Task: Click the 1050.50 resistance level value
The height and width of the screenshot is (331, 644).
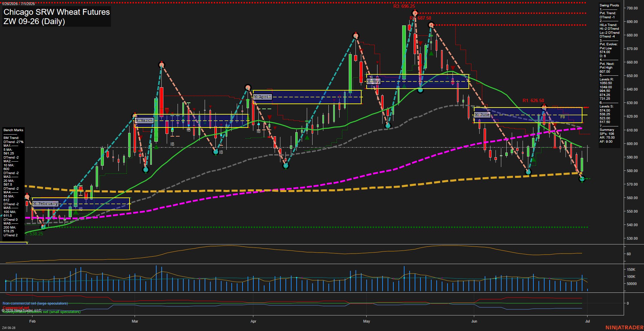Action: (606, 83)
